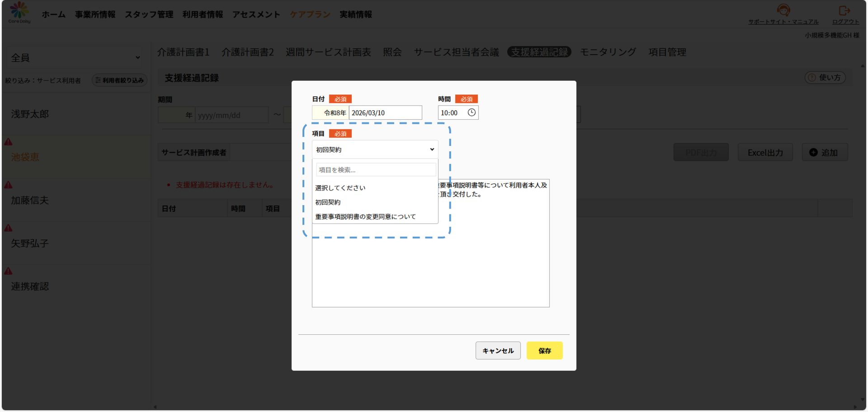The width and height of the screenshot is (868, 412).
Task: Click the clock icon in time field
Action: pyautogui.click(x=472, y=112)
